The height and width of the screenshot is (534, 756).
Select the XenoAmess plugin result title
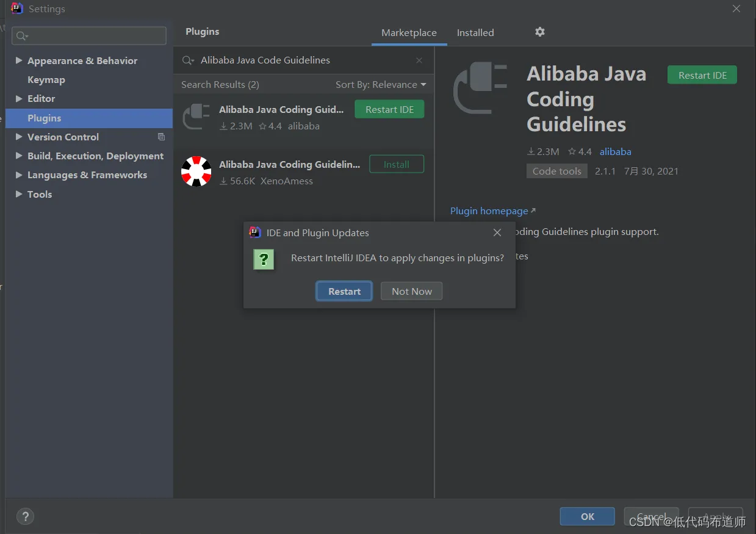pos(289,164)
